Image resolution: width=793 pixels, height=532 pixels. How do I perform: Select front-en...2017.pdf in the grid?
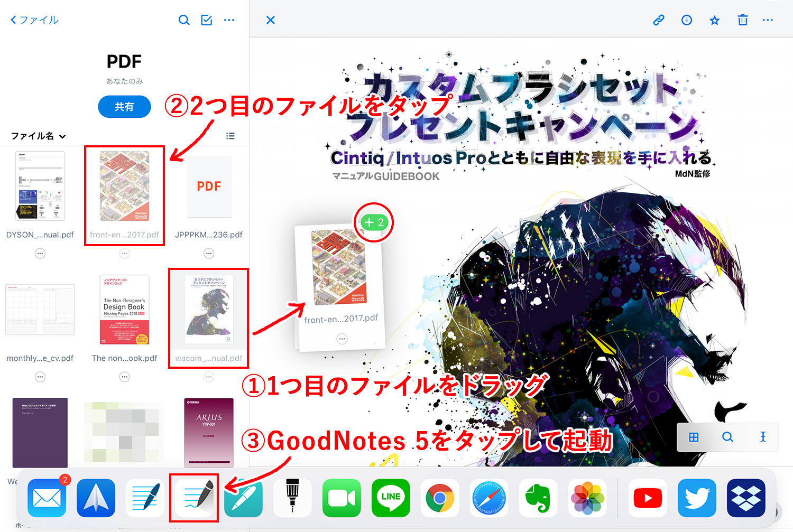coord(124,186)
